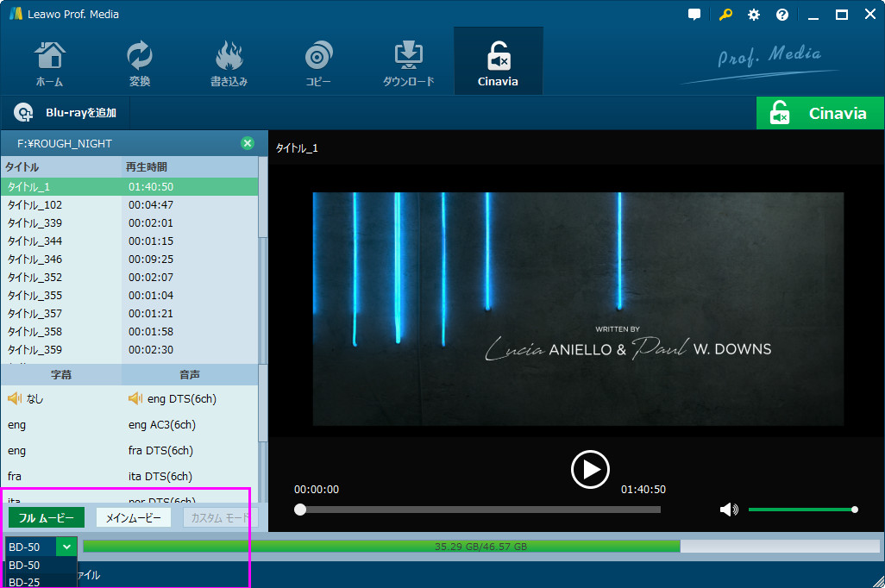Image resolution: width=885 pixels, height=588 pixels.
Task: Click the 音声 column header
Action: coord(190,375)
